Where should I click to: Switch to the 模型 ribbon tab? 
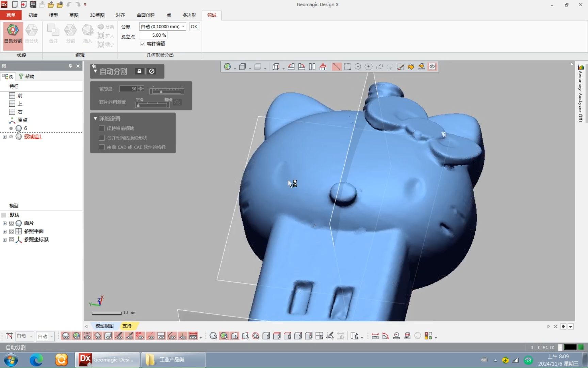click(53, 15)
